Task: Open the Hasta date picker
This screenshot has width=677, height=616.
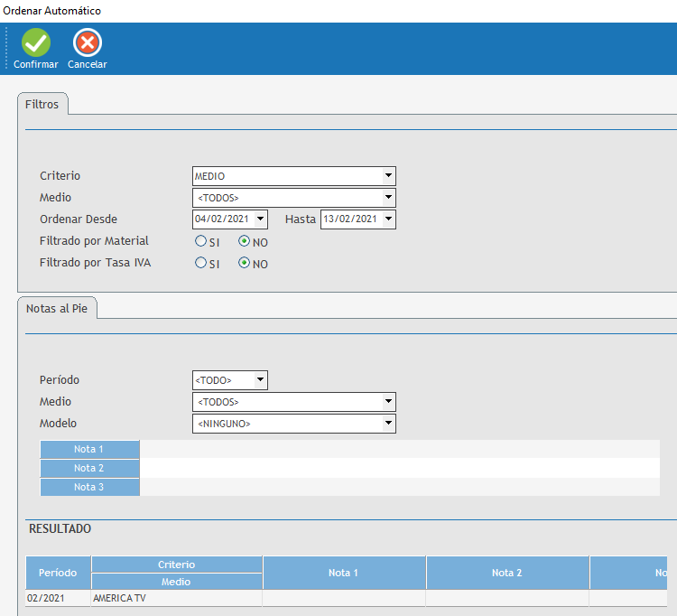Action: [x=388, y=219]
